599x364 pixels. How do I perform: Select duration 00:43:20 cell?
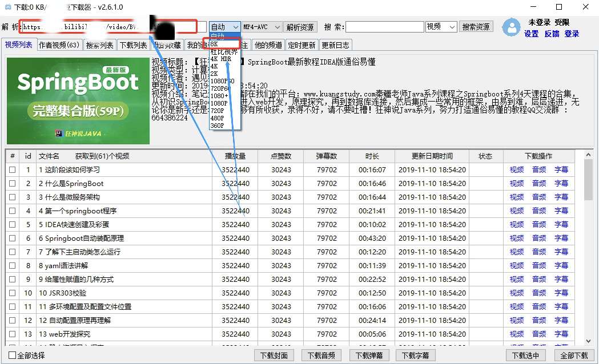pos(372,238)
